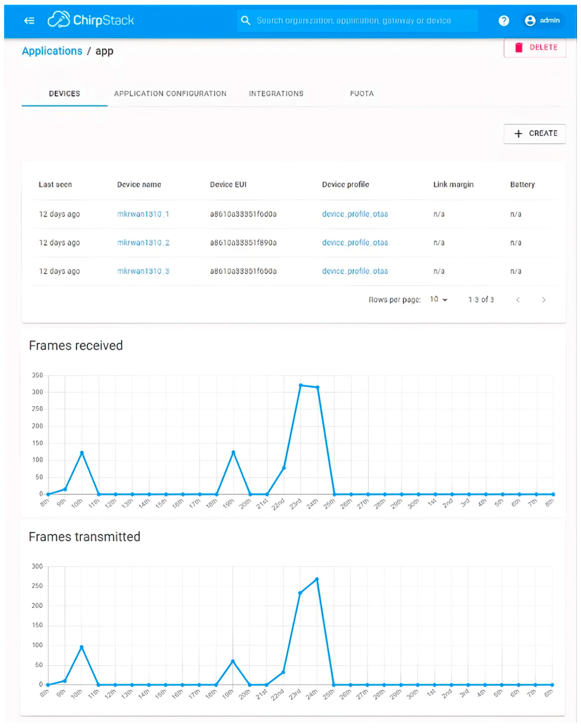Select the FUOTA tab
Viewport: 581px width, 728px height.
pos(361,93)
